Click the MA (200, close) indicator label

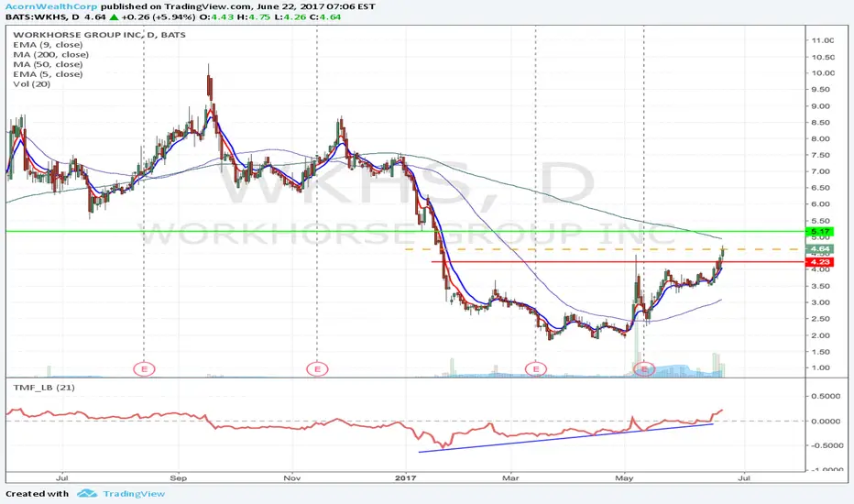point(51,54)
